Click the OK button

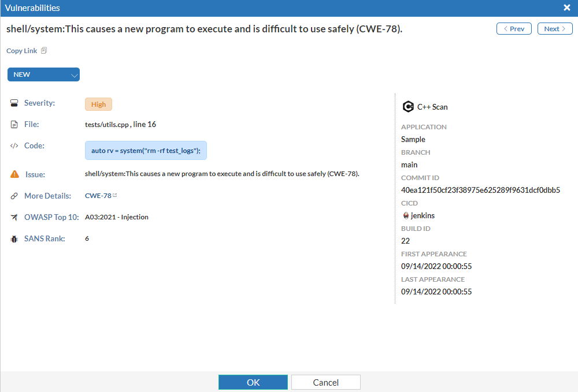(253, 382)
